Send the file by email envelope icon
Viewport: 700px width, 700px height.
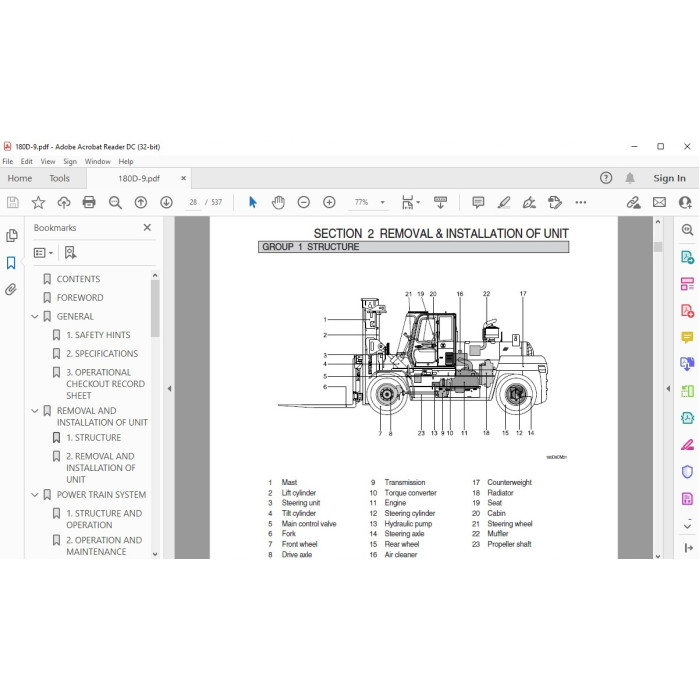tap(659, 203)
